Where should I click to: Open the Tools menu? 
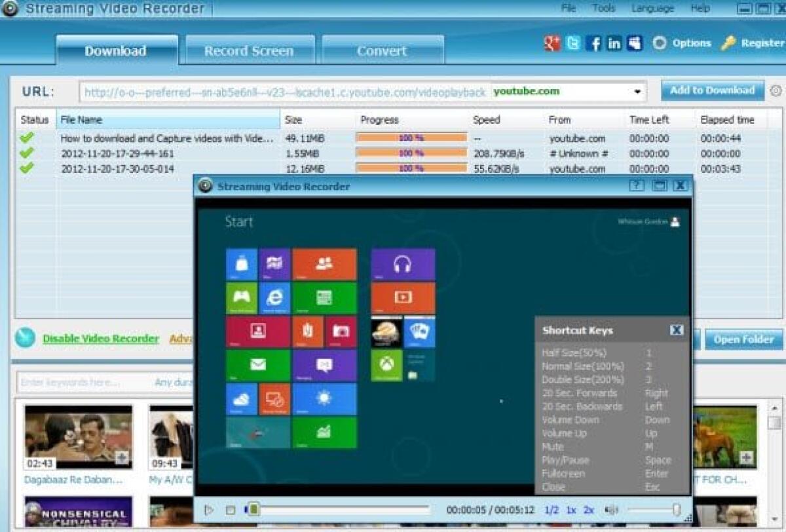(x=603, y=8)
